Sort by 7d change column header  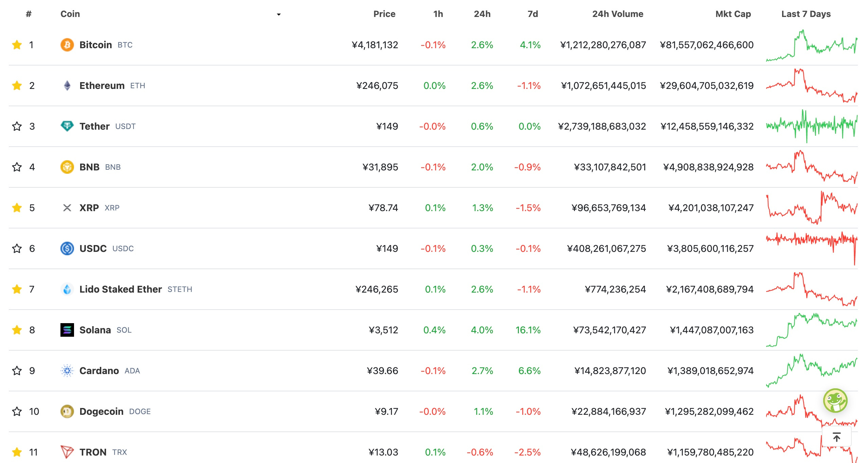click(x=532, y=14)
